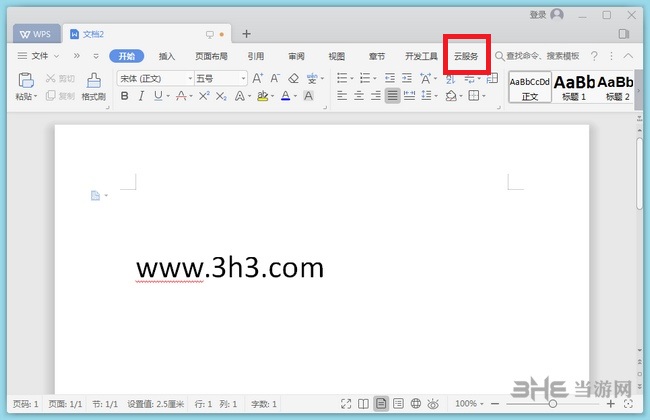Toggle character shading A icon
Viewport: 650px width, 420px height.
308,96
